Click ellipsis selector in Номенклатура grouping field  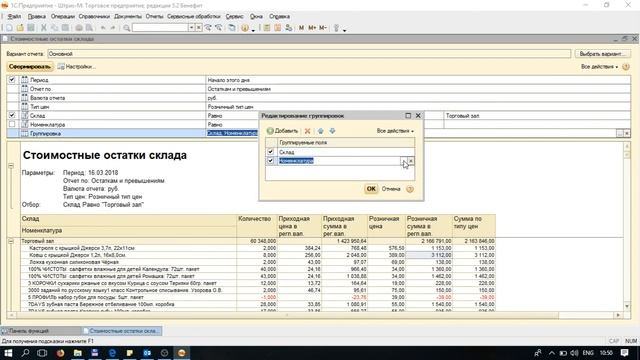click(404, 161)
